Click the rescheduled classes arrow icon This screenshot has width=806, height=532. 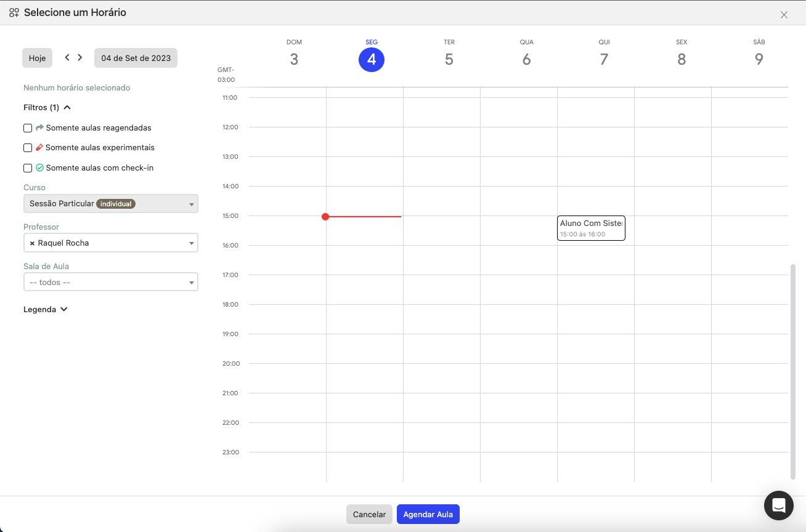coord(39,127)
